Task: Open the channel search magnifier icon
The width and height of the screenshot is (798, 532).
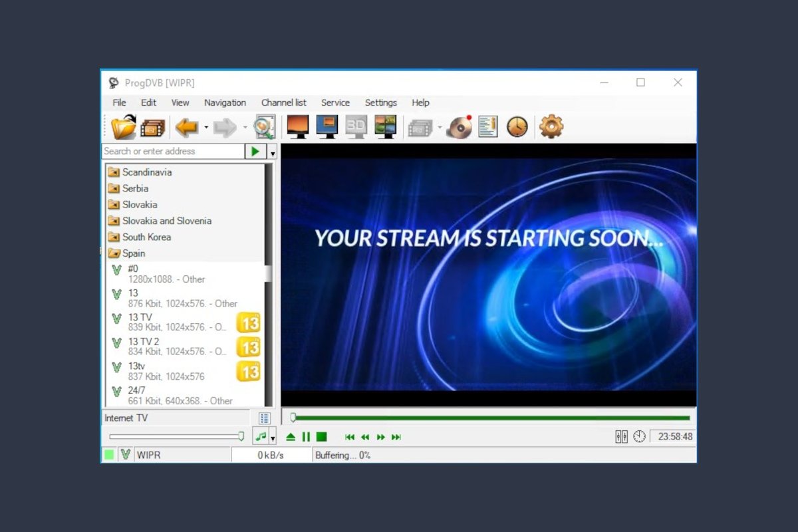Action: 265,127
